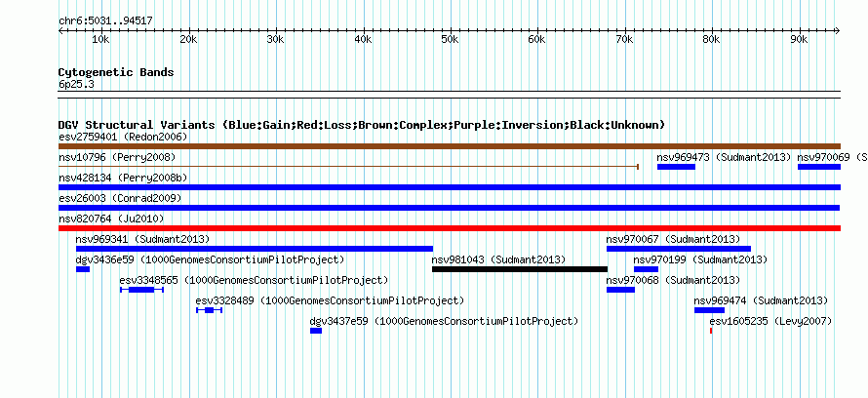Click the blue bar under nsv970067
This screenshot has width=868, height=398.
[679, 249]
